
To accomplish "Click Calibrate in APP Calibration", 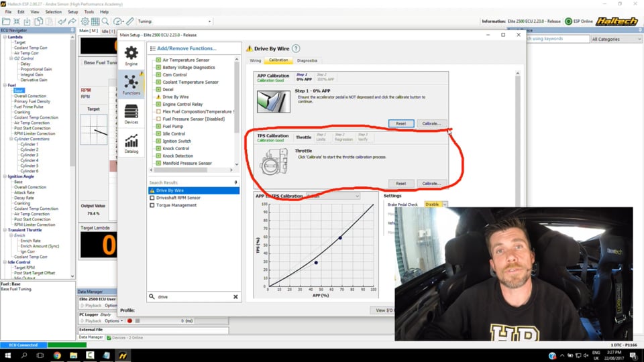I will (x=431, y=123).
